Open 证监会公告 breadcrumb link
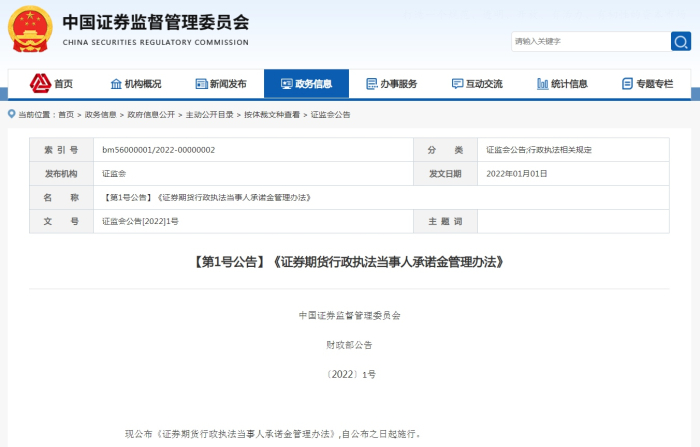The height and width of the screenshot is (447, 700). 330,115
